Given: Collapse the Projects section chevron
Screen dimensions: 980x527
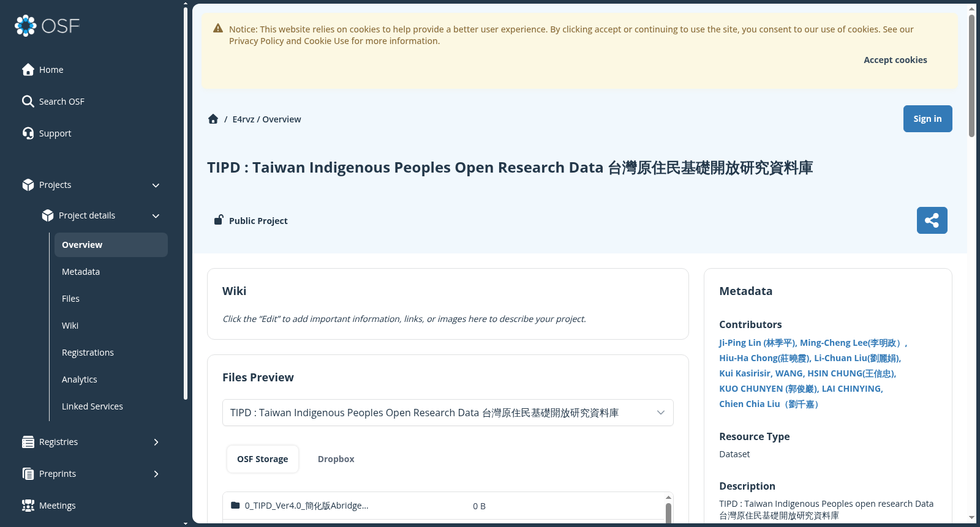Looking at the screenshot, I should [156, 185].
